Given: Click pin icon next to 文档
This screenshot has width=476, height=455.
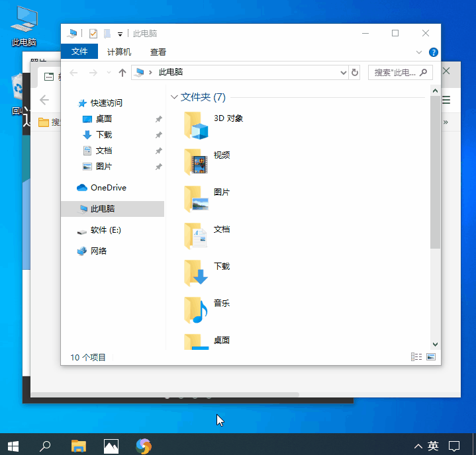Looking at the screenshot, I should coord(158,151).
